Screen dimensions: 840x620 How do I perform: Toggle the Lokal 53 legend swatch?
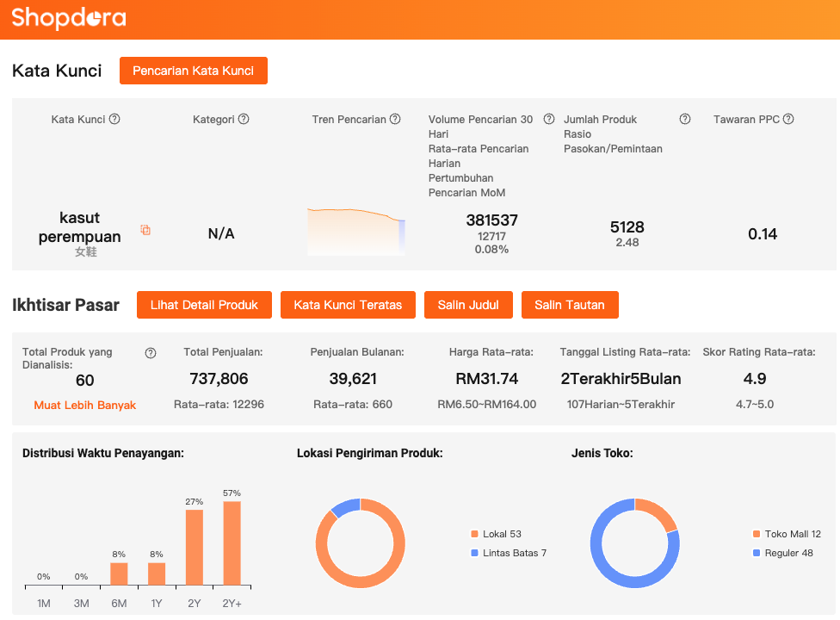[474, 534]
